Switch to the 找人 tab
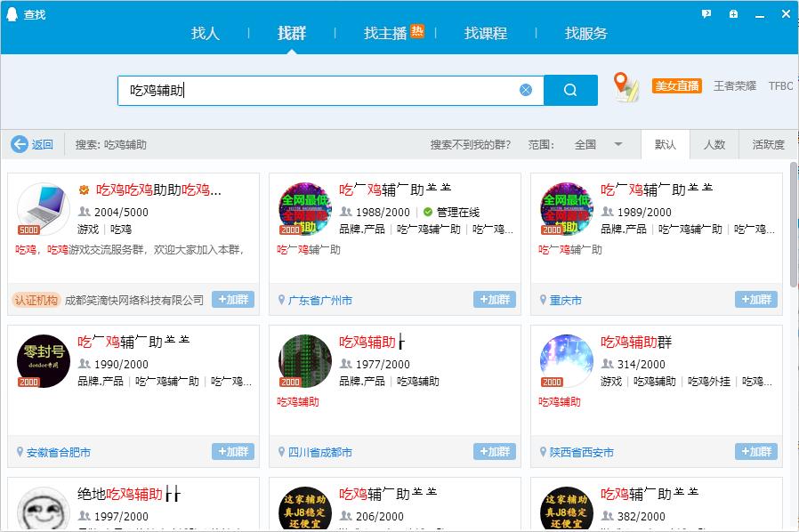The width and height of the screenshot is (799, 532). click(x=206, y=33)
